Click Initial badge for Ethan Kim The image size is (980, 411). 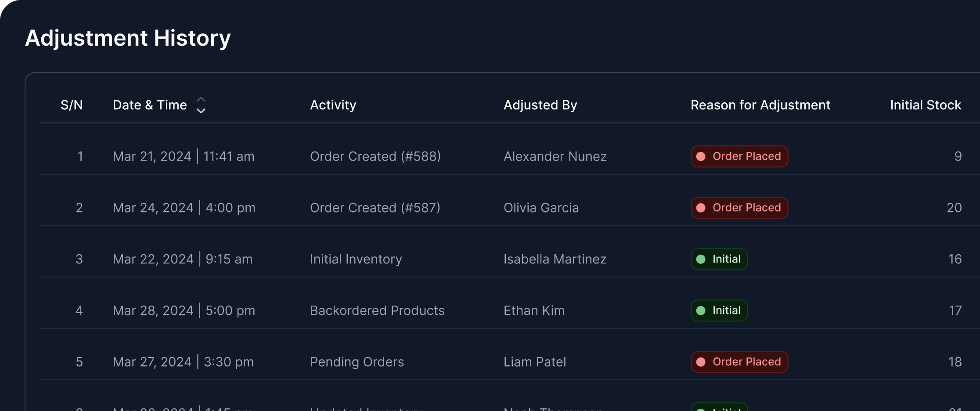[x=719, y=310]
